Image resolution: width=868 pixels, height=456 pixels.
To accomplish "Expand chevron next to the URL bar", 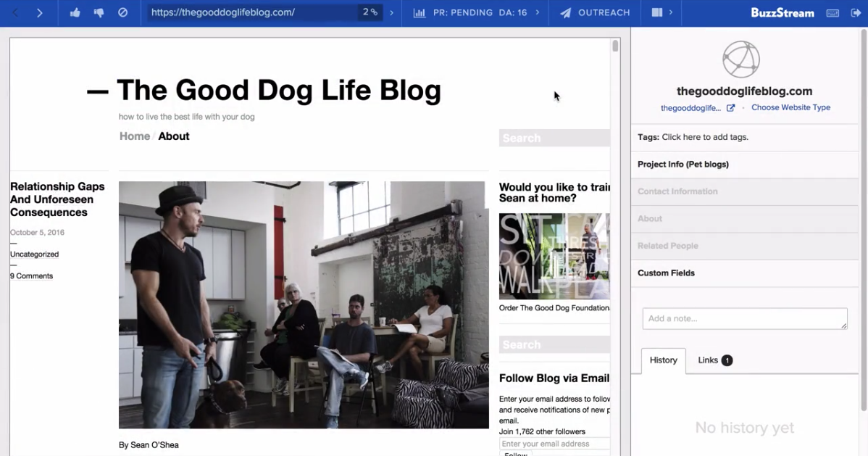I will [392, 12].
